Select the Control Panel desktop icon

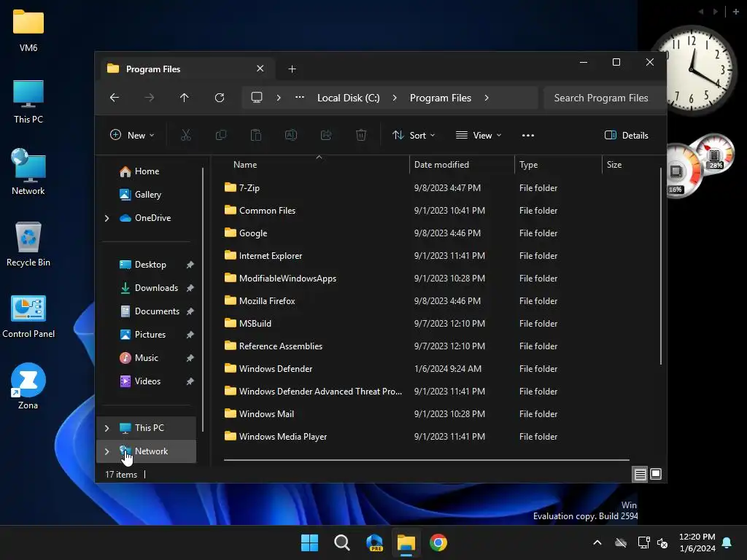pyautogui.click(x=28, y=316)
